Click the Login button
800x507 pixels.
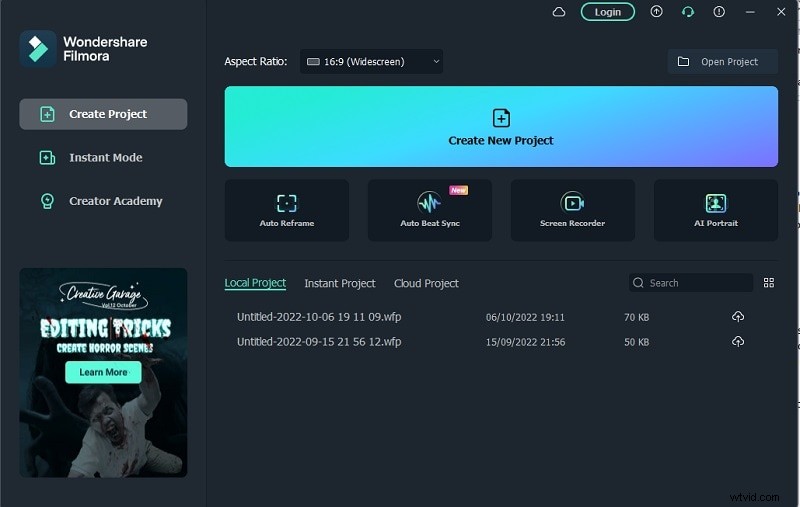click(x=607, y=12)
